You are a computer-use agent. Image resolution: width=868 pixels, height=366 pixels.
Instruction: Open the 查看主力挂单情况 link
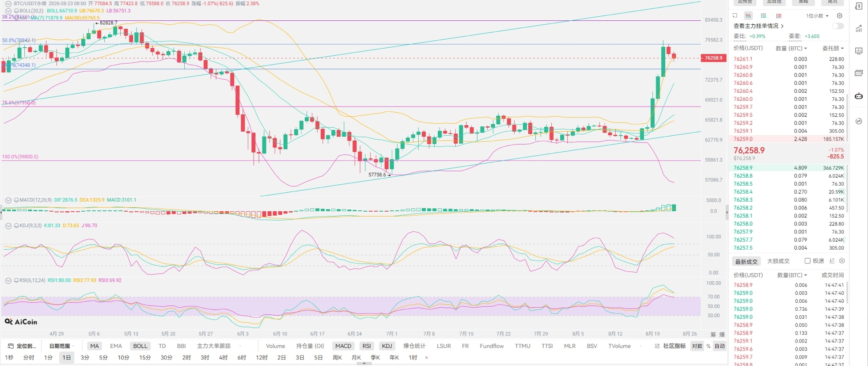758,26
